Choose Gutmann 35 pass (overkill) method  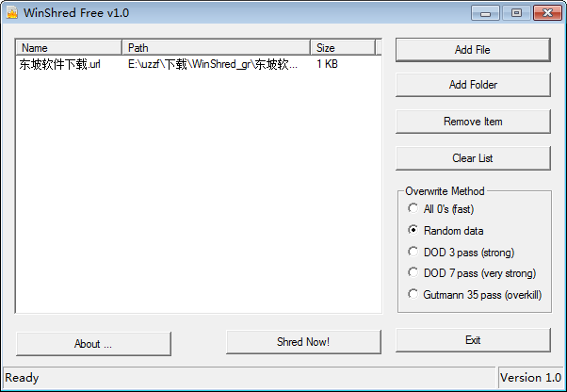pyautogui.click(x=475, y=295)
